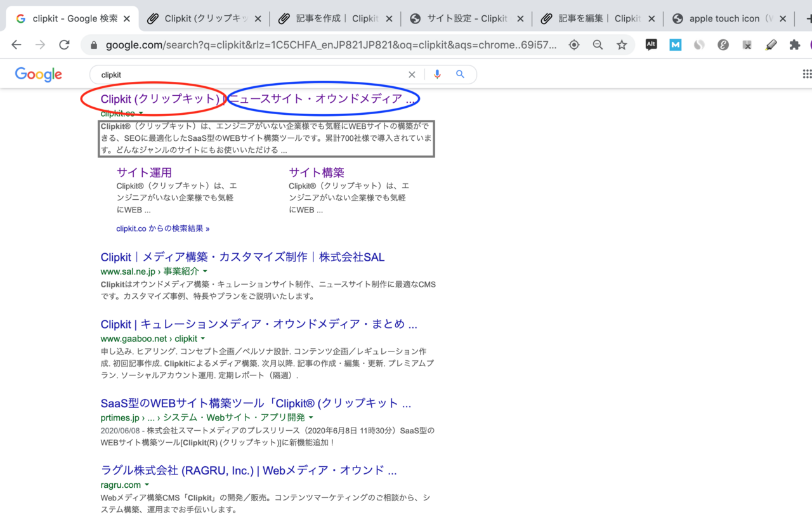
Task: Reload the page with the refresh icon
Action: click(x=64, y=44)
